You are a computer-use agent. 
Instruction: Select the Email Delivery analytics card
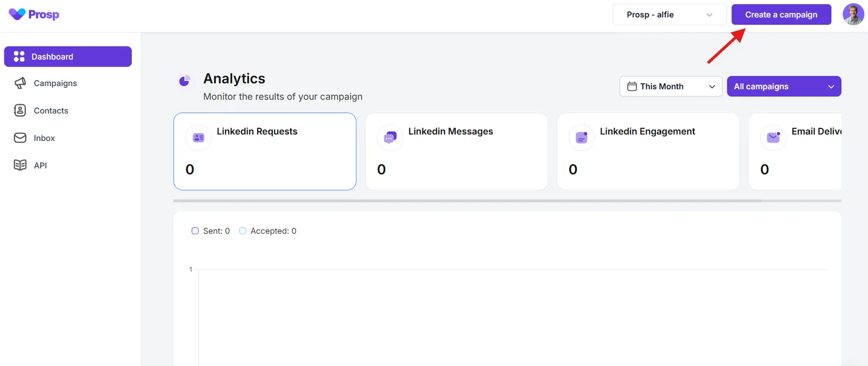[x=795, y=151]
